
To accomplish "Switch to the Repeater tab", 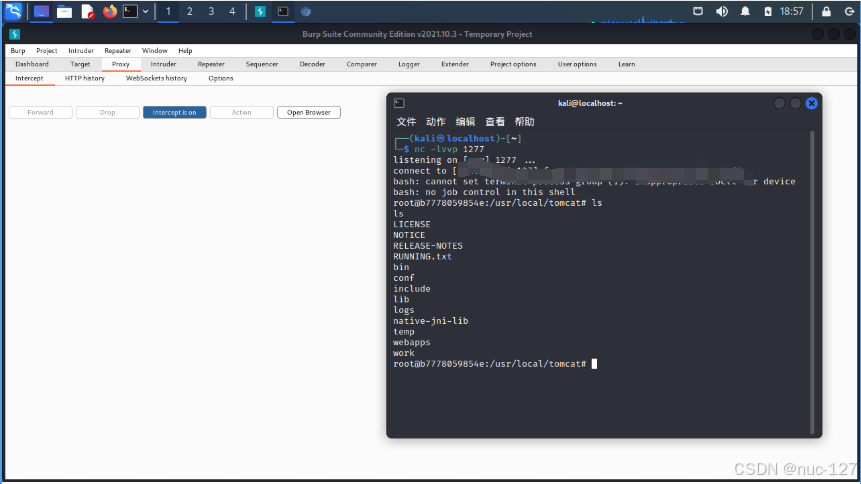I will 211,64.
